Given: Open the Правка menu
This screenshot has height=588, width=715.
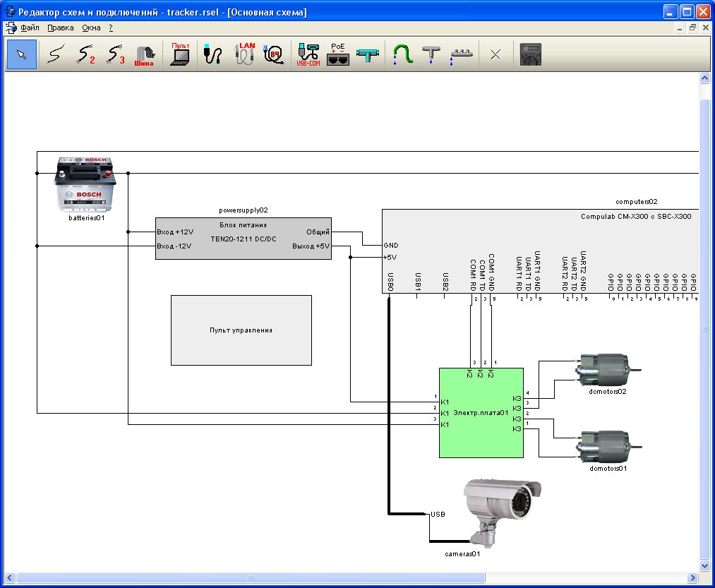Looking at the screenshot, I should pos(60,28).
